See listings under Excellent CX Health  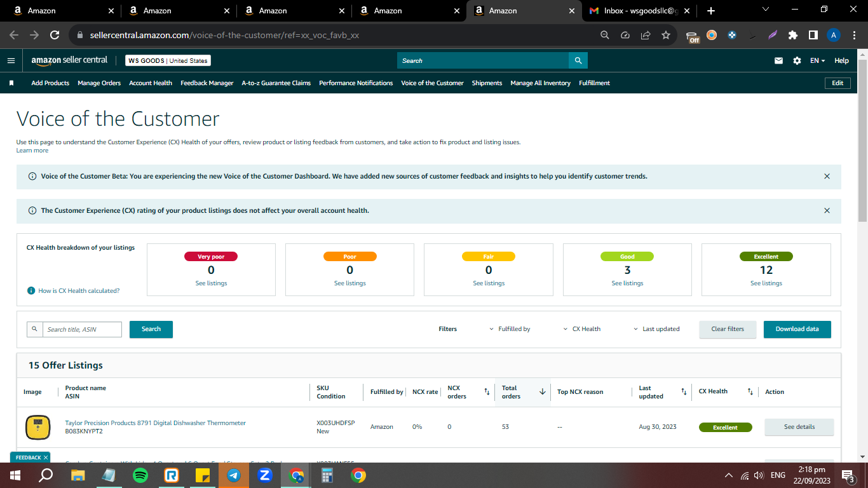click(766, 283)
